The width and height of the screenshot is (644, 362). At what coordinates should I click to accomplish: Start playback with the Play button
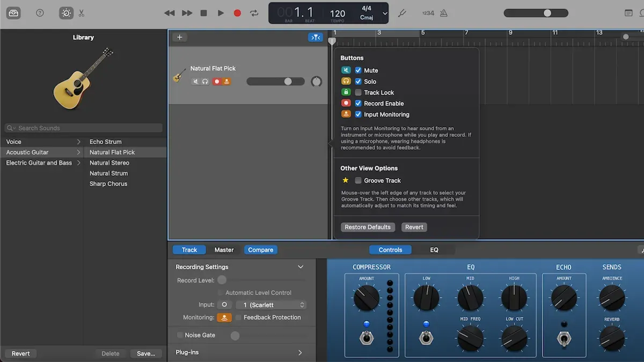[x=221, y=13]
